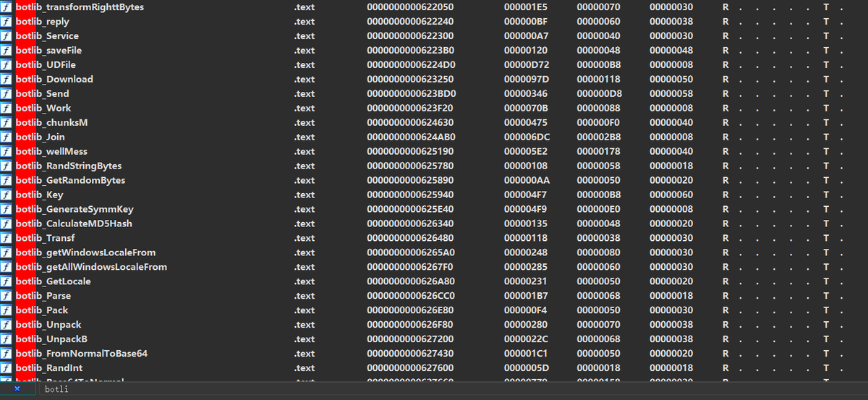Click address 0000000000625190
The image size is (868, 400).
410,151
